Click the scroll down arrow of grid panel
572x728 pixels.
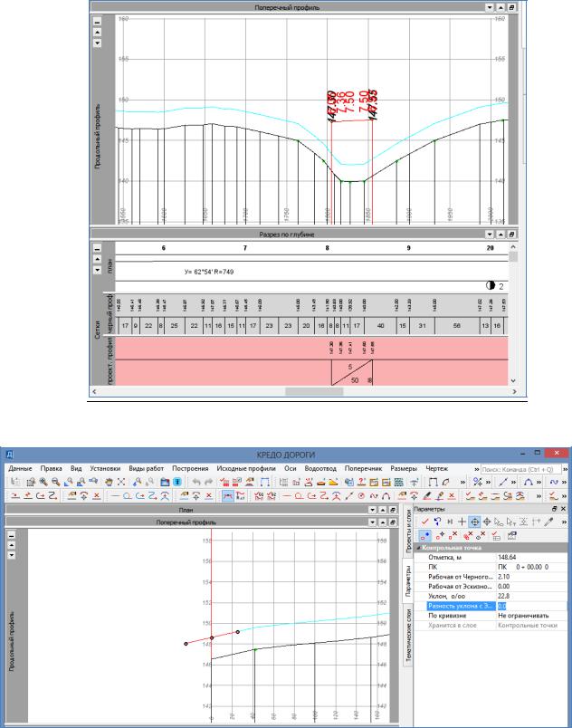[x=513, y=380]
